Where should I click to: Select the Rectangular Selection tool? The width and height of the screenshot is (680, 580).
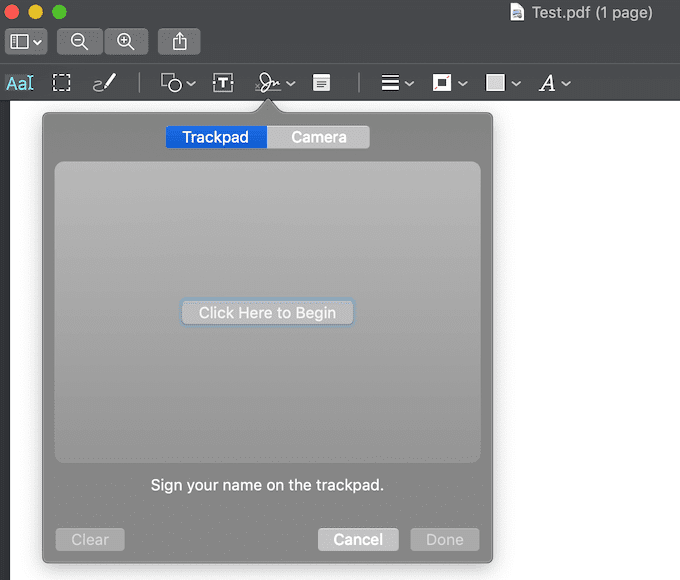coord(61,82)
